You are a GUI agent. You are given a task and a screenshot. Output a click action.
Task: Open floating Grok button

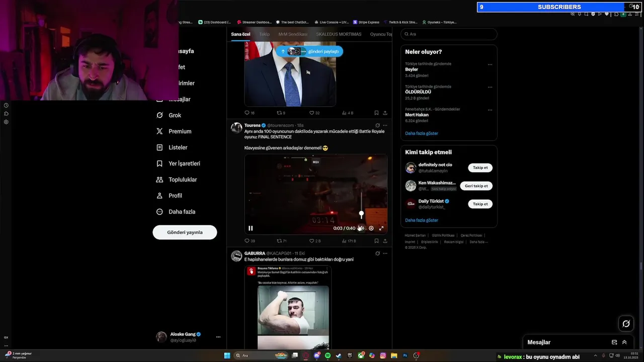pyautogui.click(x=626, y=324)
